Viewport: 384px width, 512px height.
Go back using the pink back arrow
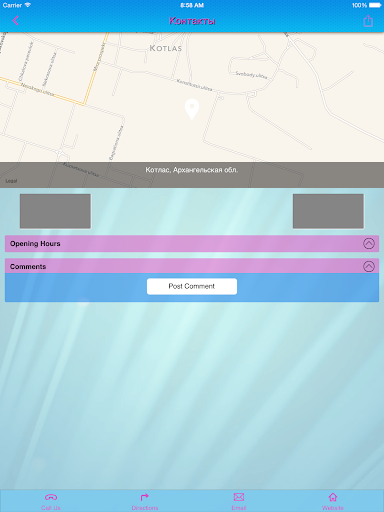(x=15, y=21)
